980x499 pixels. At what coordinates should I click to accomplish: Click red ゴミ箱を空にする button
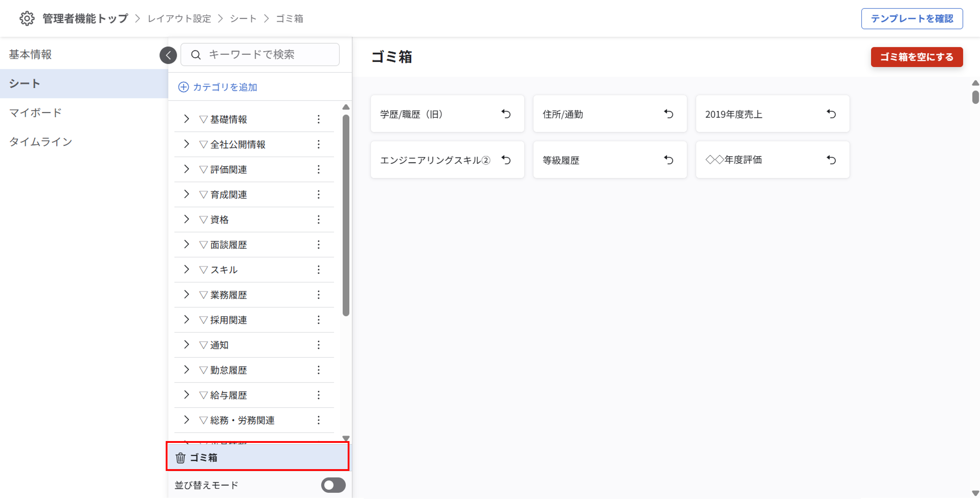[917, 57]
